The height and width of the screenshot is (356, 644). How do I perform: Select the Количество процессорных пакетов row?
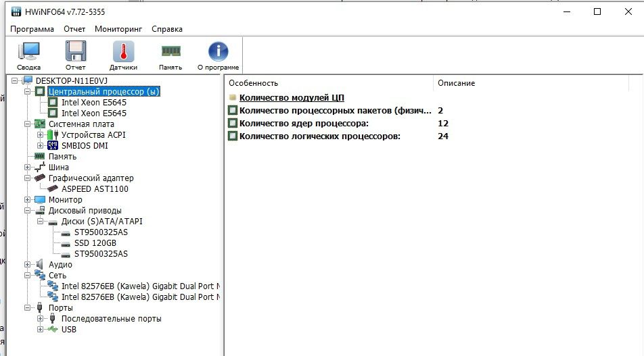335,110
